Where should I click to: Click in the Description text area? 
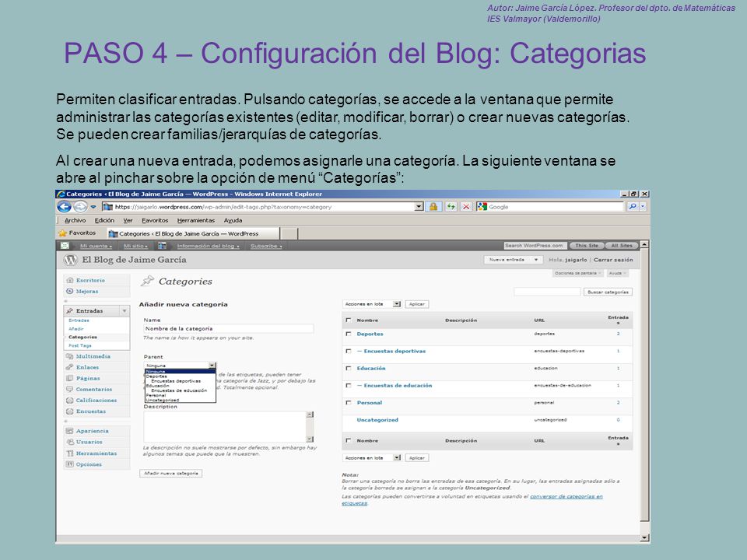click(225, 427)
